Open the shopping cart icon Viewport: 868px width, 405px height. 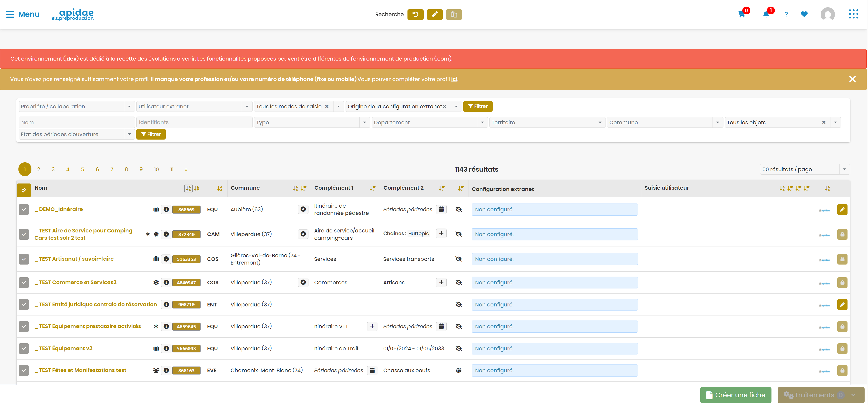tap(741, 15)
